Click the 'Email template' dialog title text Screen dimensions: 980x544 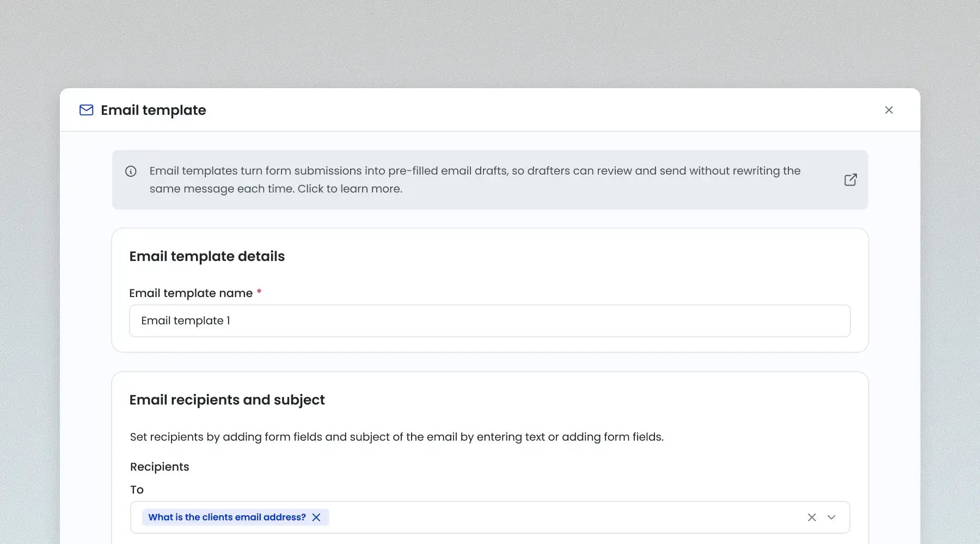[x=154, y=110]
